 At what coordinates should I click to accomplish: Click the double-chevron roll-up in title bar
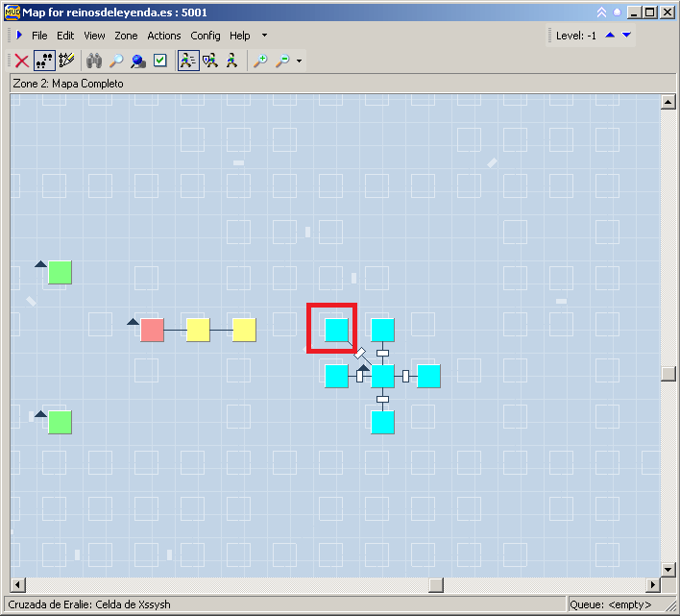(x=602, y=12)
